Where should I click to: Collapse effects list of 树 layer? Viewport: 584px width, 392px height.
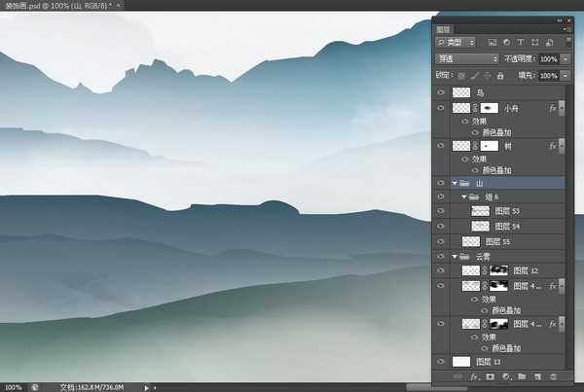pos(562,146)
